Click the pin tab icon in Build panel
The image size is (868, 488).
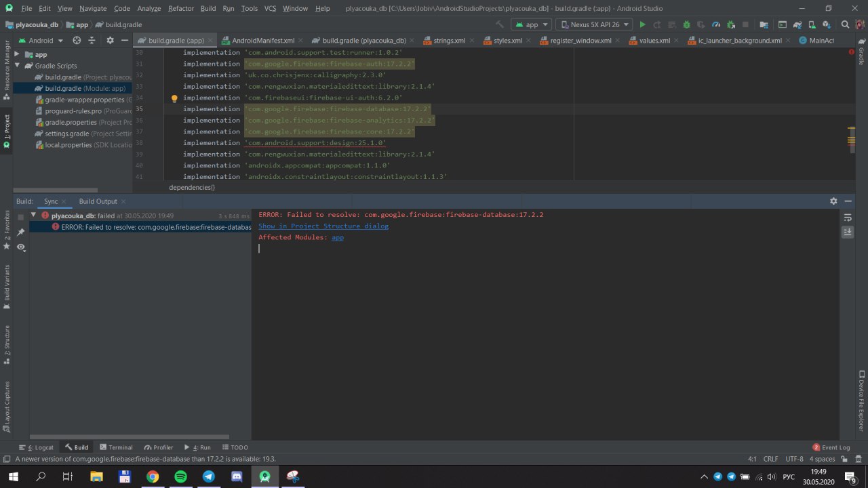(x=21, y=232)
